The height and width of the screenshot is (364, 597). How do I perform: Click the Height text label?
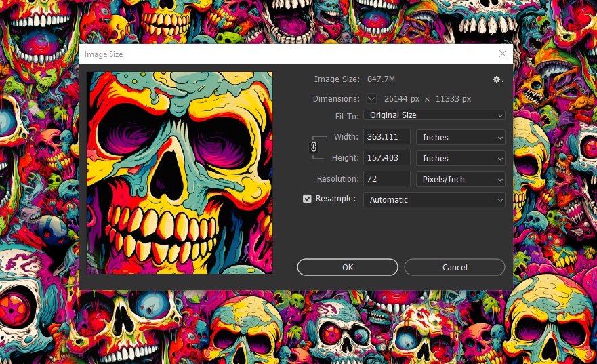click(345, 158)
